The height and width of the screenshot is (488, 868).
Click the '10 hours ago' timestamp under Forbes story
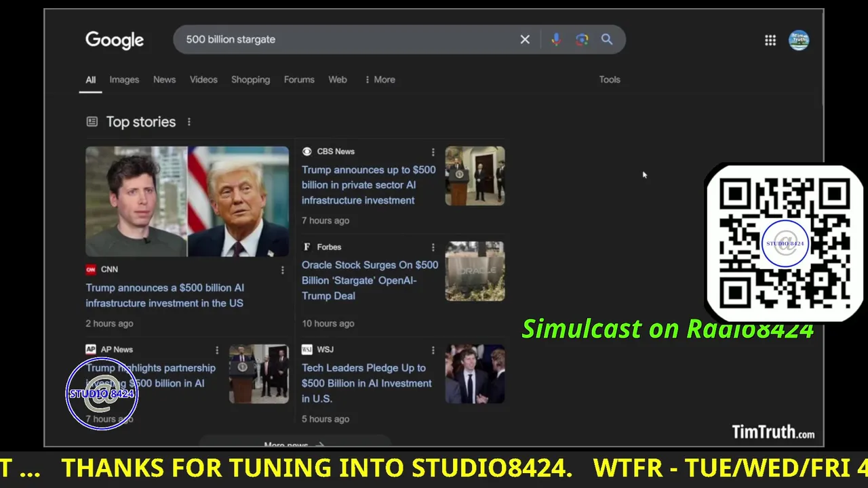(328, 323)
